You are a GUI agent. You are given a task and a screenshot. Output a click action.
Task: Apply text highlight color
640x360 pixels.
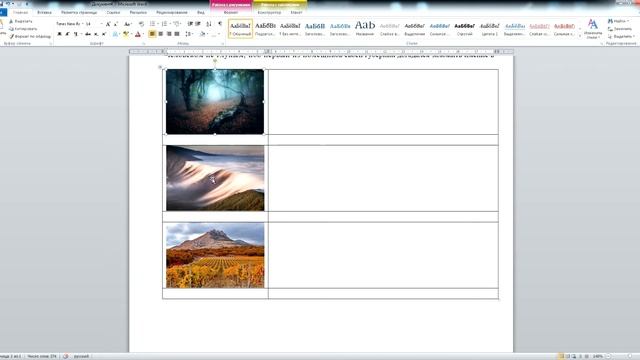pos(126,34)
